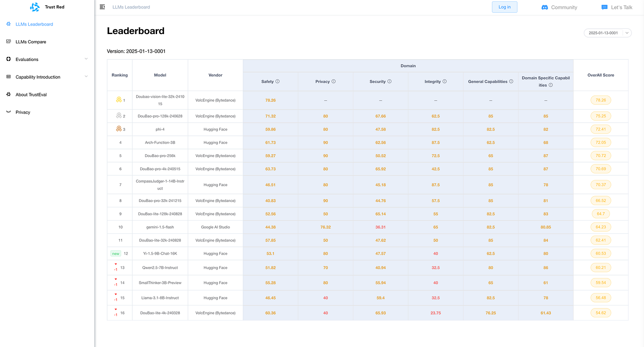Click the silver medal icon for rank 2

pos(119,116)
